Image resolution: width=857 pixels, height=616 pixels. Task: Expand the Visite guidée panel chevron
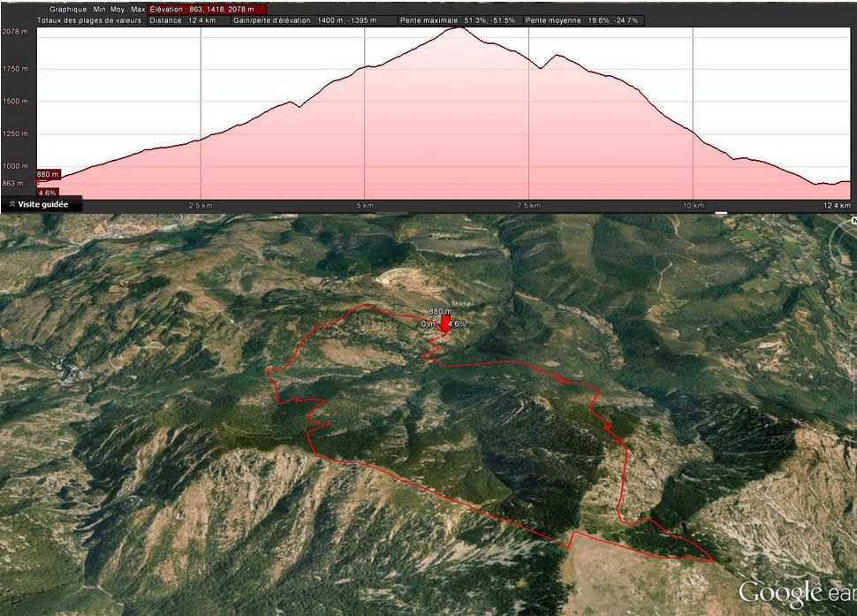pos(11,204)
